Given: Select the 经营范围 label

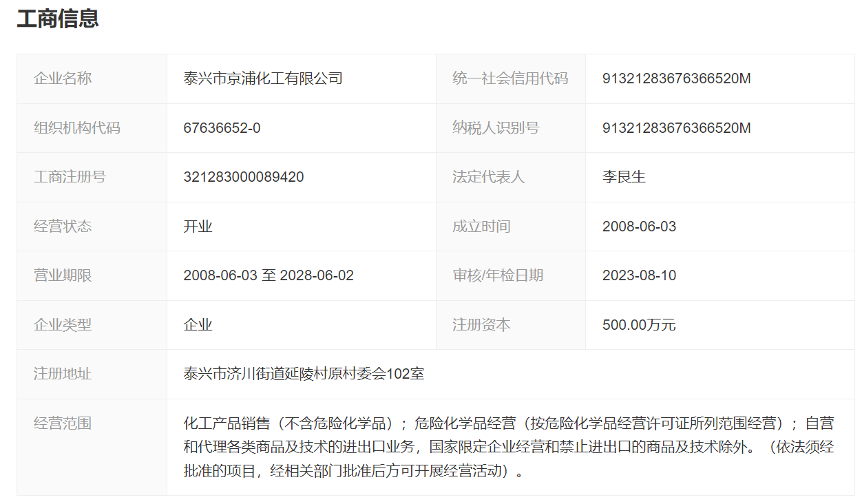Looking at the screenshot, I should point(63,423).
